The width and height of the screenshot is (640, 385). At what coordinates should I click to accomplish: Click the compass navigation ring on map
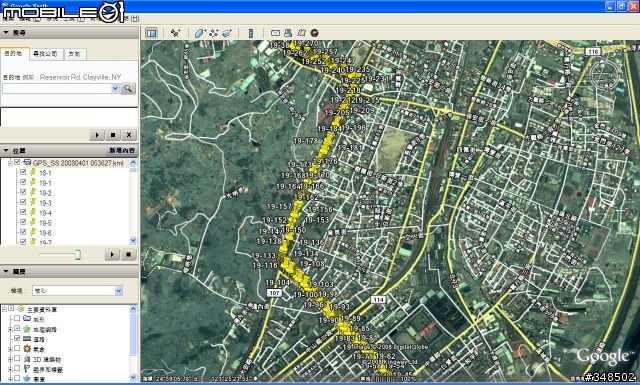coord(605,75)
